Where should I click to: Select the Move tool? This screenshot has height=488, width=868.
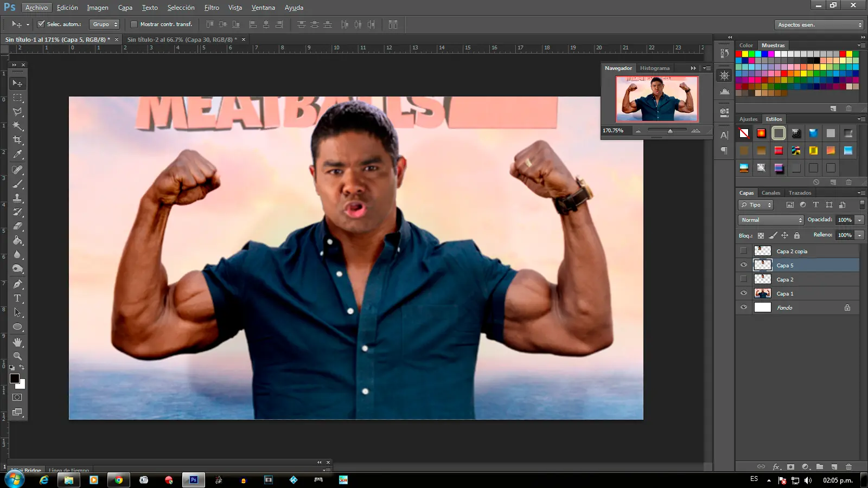[x=17, y=84]
